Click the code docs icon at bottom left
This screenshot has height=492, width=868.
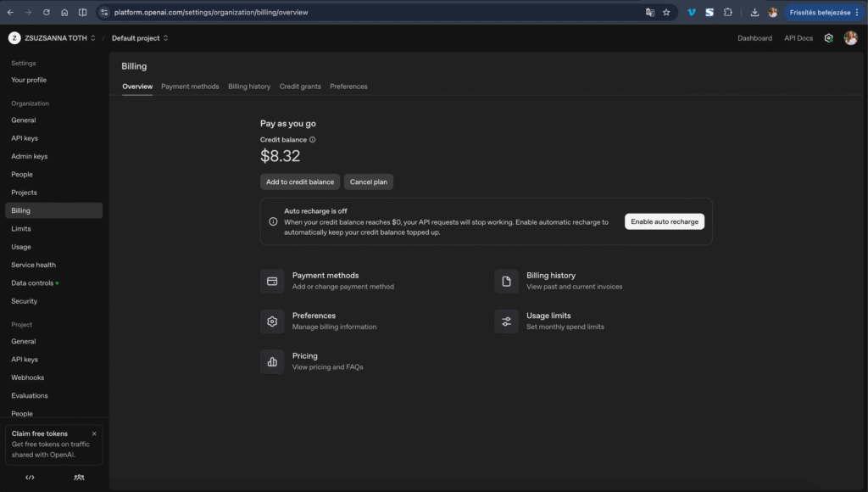tap(30, 478)
